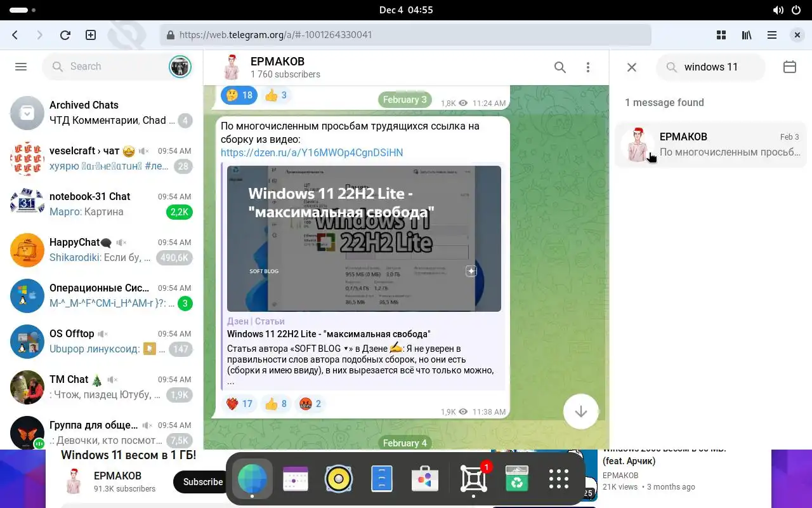Click the 'Дзен | Статьи' site label
This screenshot has width=812, height=508.
(x=256, y=321)
